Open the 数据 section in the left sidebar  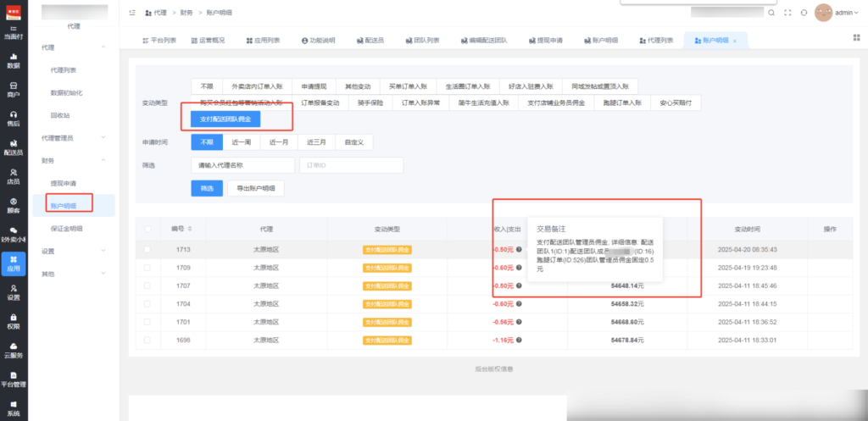(14, 59)
